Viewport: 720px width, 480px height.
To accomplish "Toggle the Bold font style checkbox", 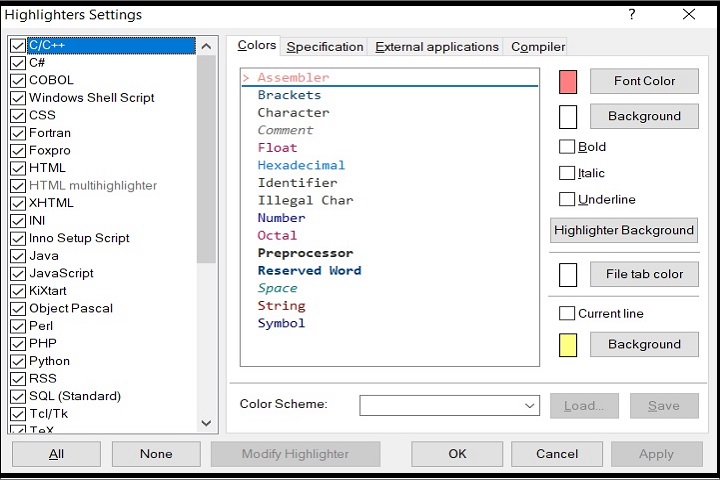I will pyautogui.click(x=567, y=147).
